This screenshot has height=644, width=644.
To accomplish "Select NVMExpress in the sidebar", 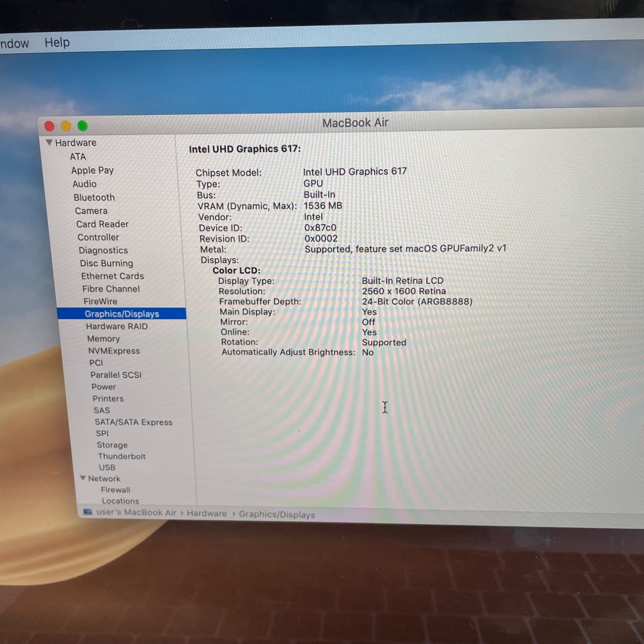I will point(114,351).
